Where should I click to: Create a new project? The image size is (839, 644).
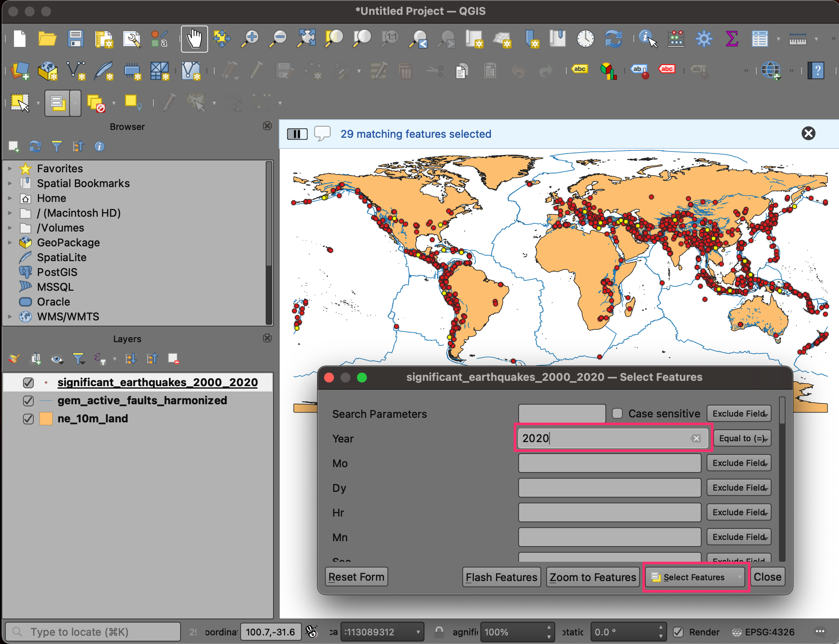click(20, 39)
